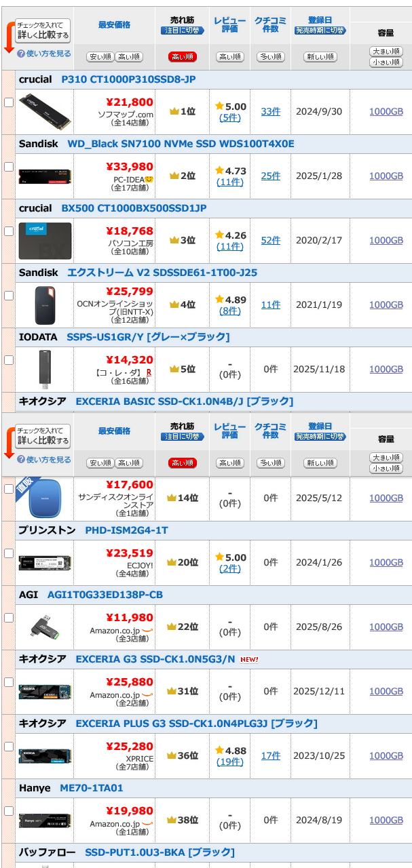412x868 pixels.
Task: Sort lowest price by 安い順
Action: point(100,57)
